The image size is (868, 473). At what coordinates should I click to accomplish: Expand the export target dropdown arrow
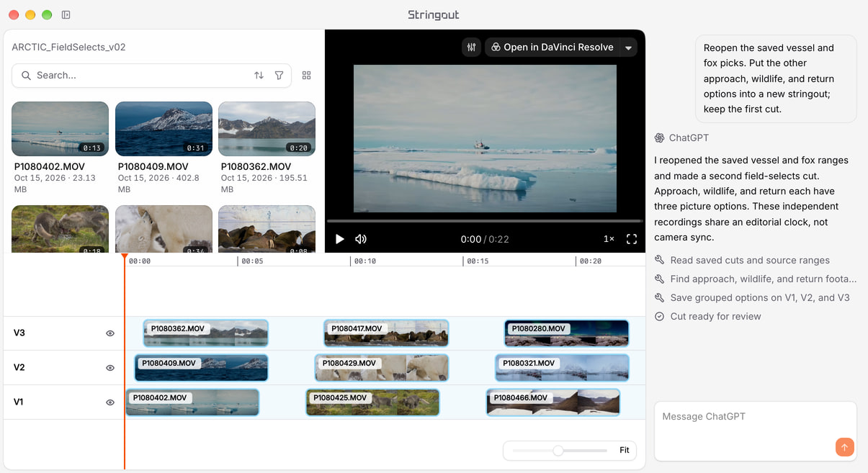point(628,48)
